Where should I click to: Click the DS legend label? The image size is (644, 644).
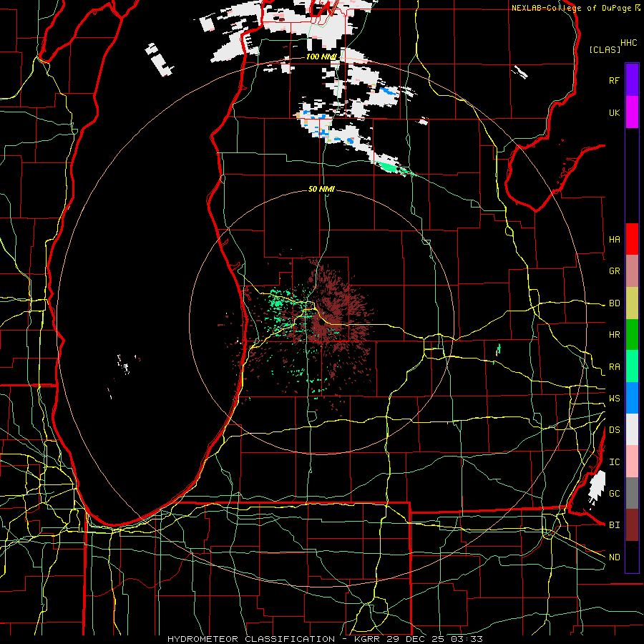(614, 430)
